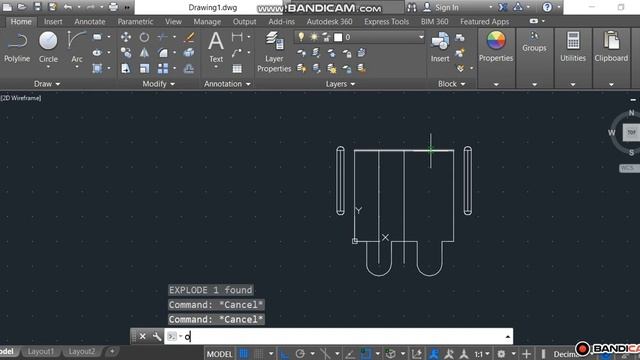Choose the Trim tool in Modify

click(x=162, y=37)
